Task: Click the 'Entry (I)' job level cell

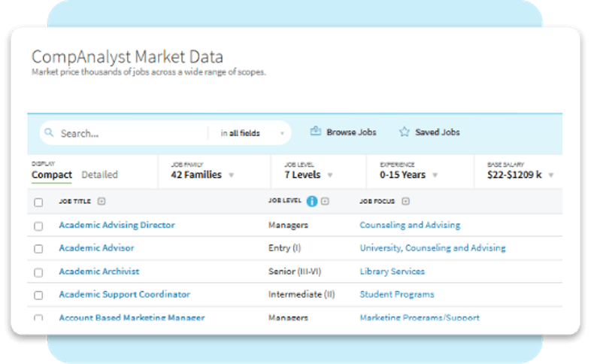Action: pyautogui.click(x=284, y=248)
